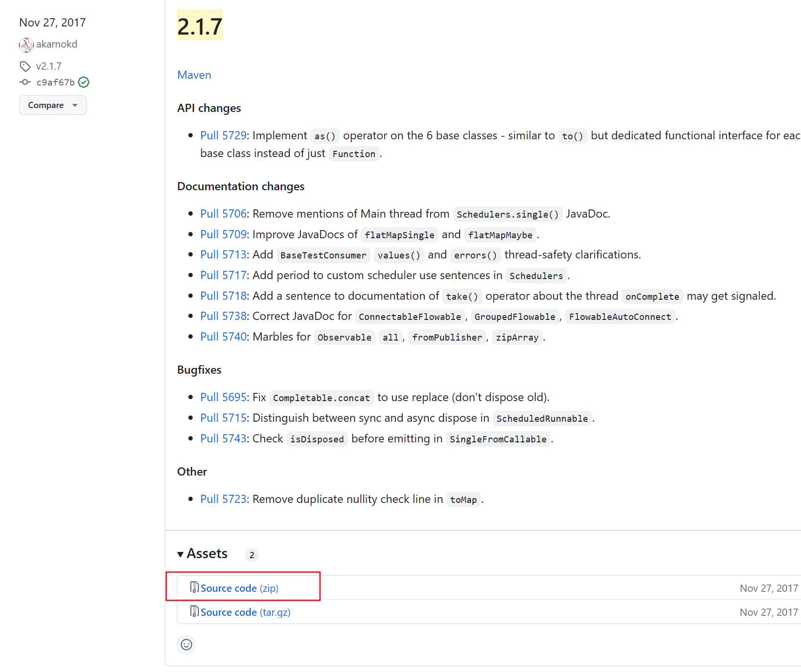
Task: Open Pull 5706 about Schedulers.single JavaDoc
Action: 223,213
